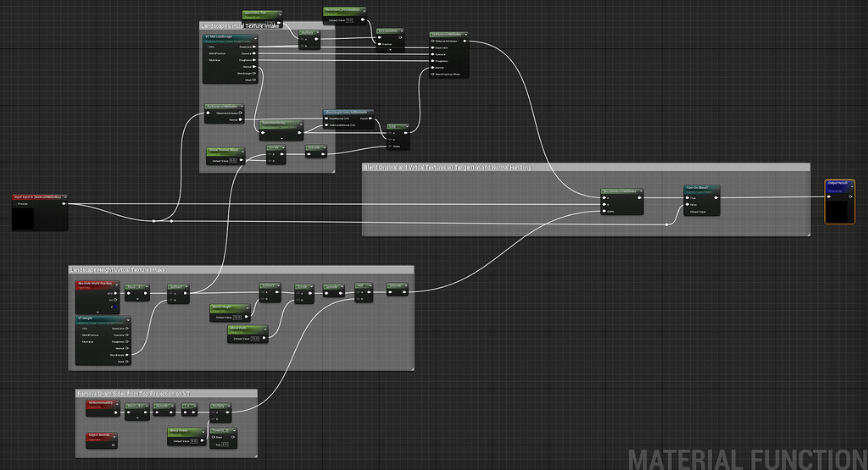Select the Input MaterialAttributes node

point(38,196)
